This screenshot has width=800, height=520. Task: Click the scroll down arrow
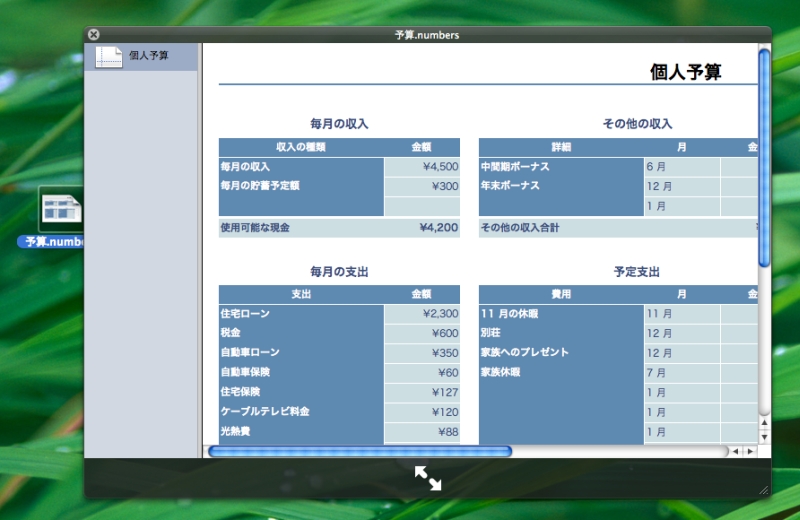pos(765,436)
